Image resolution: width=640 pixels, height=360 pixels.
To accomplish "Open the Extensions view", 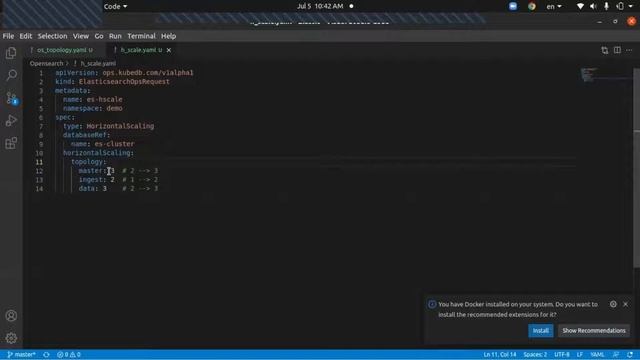I will [11, 143].
